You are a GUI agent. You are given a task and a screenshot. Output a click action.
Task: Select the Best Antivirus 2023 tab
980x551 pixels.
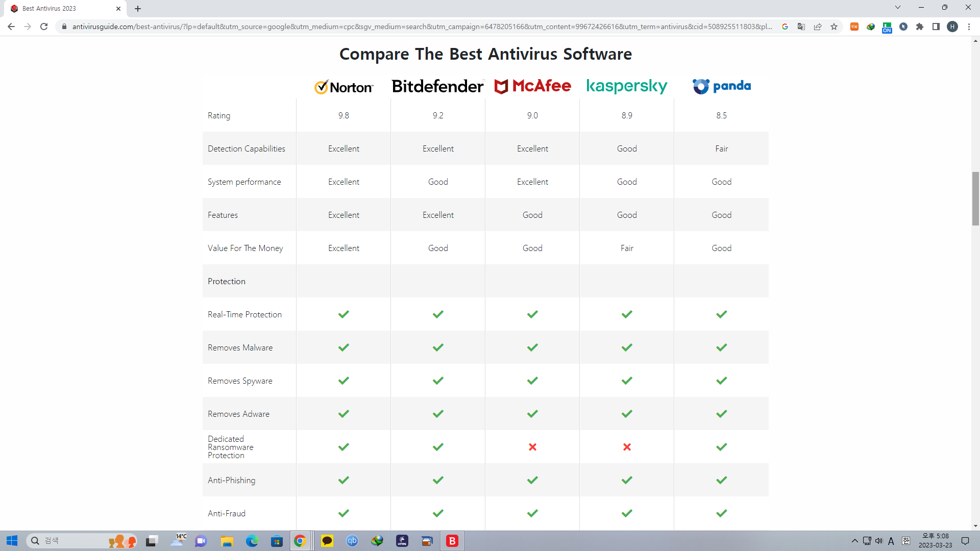point(65,9)
